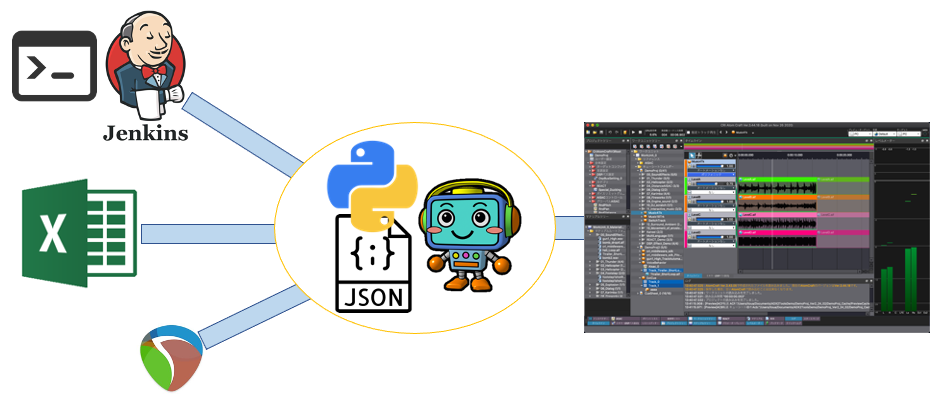Stop playback with the stop button
This screenshot has height=404, width=944.
(x=640, y=132)
